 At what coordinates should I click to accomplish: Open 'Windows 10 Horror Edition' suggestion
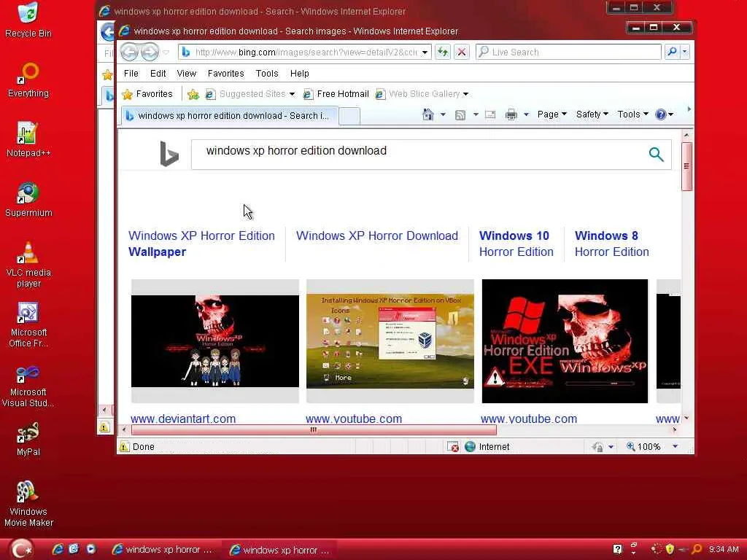click(516, 244)
